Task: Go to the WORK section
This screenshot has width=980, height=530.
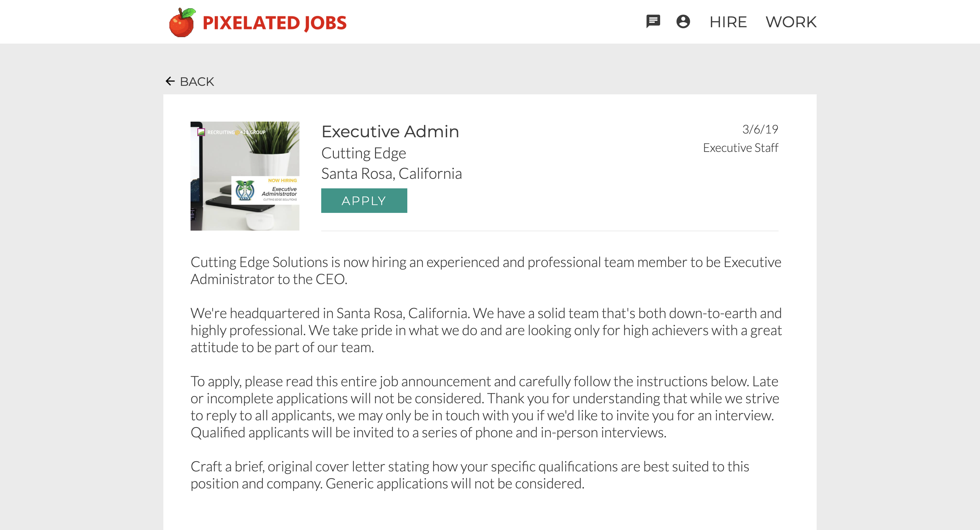Action: point(790,22)
